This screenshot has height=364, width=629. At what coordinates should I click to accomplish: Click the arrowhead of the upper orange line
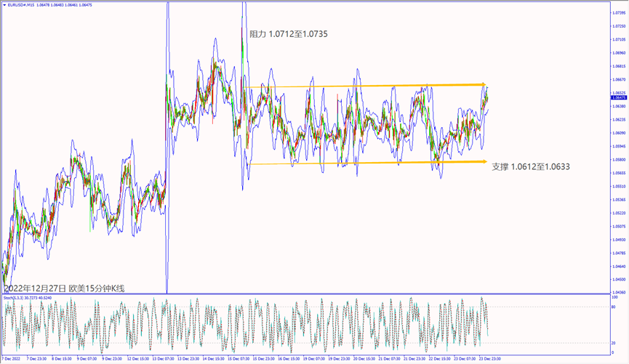tap(481, 85)
